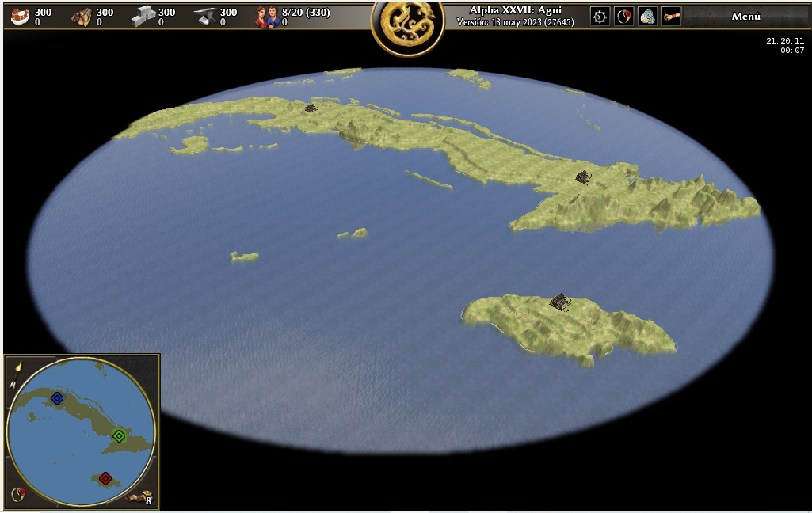Screen dimensions: 812x513
Task: Jump to red player marker on minimap
Action: (x=105, y=478)
